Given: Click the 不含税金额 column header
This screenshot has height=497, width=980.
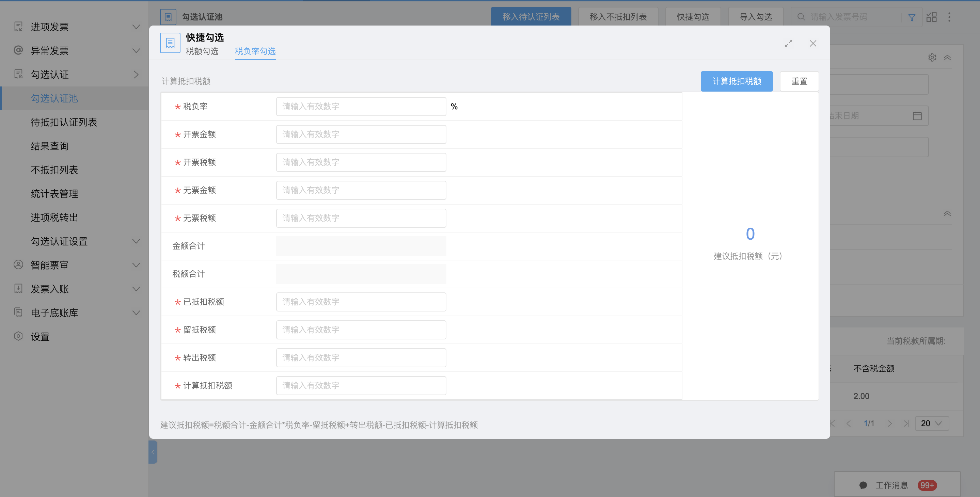Looking at the screenshot, I should [873, 368].
